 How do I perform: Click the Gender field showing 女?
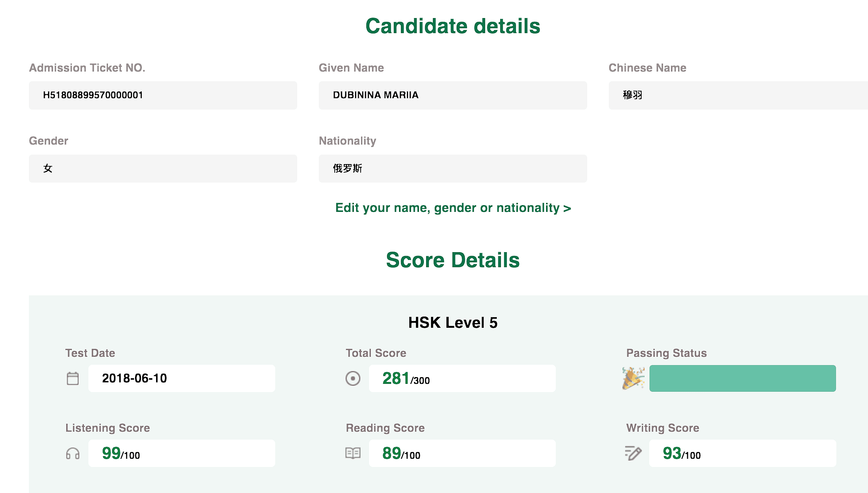[x=163, y=169]
